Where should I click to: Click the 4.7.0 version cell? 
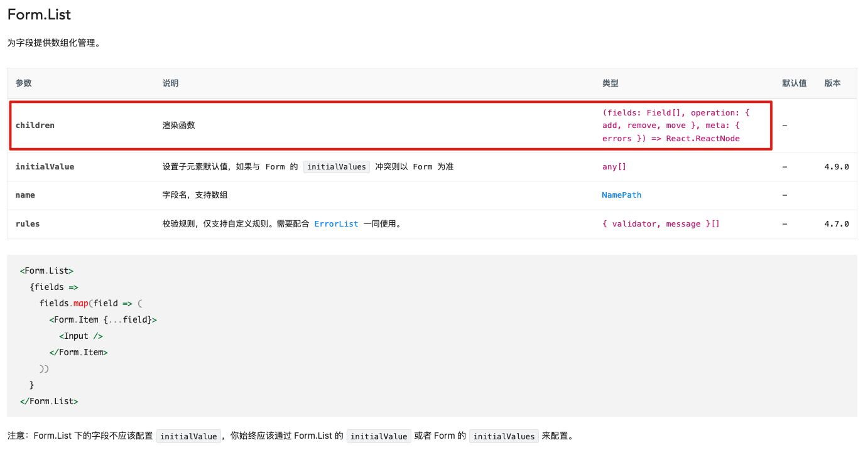click(x=837, y=224)
